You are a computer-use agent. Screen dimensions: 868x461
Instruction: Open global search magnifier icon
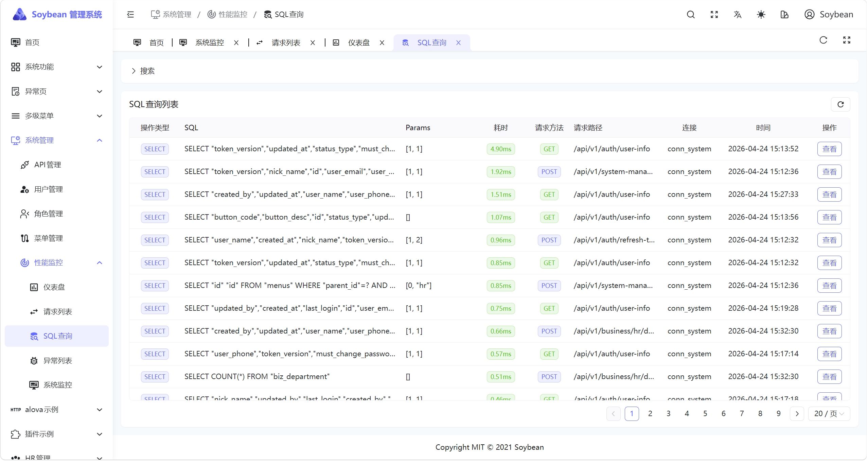click(691, 15)
